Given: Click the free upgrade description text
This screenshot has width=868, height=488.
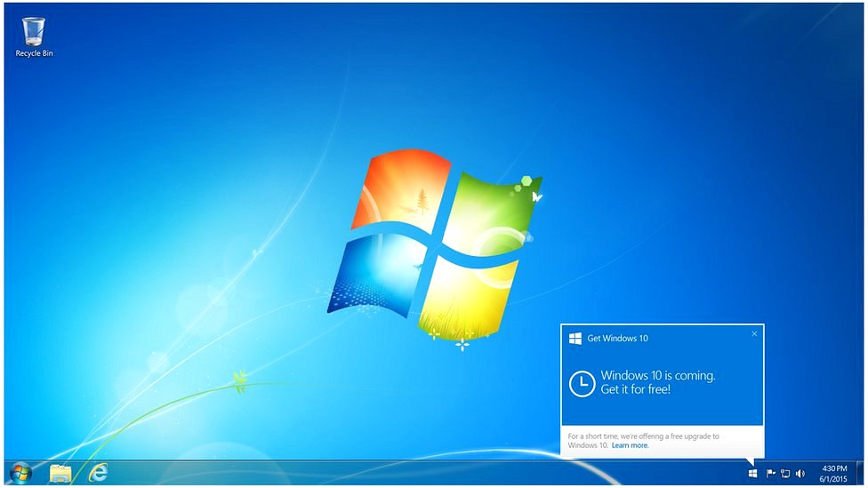Looking at the screenshot, I should pos(643,440).
